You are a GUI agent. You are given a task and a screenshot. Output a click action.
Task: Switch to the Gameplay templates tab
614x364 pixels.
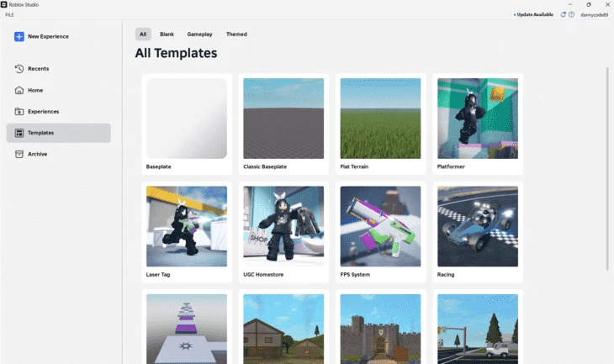pyautogui.click(x=199, y=34)
